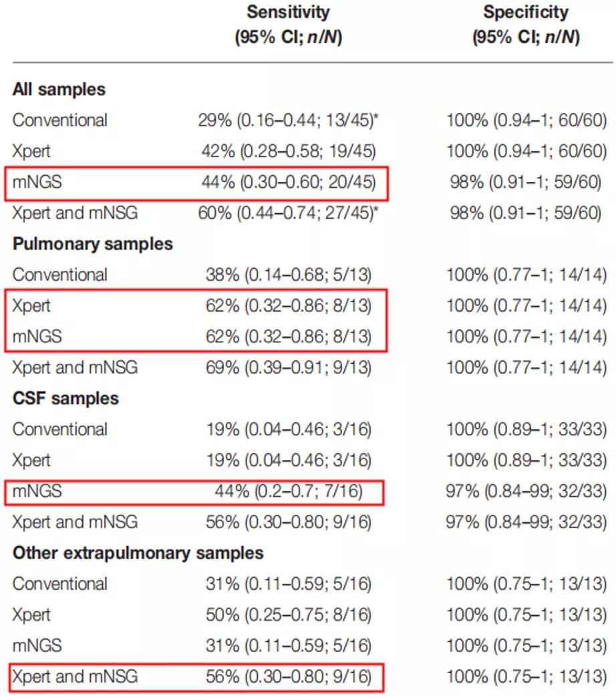616x696 pixels.
Task: Click the 38% (0.14–0.68; 5/13) cell
Action: [288, 275]
